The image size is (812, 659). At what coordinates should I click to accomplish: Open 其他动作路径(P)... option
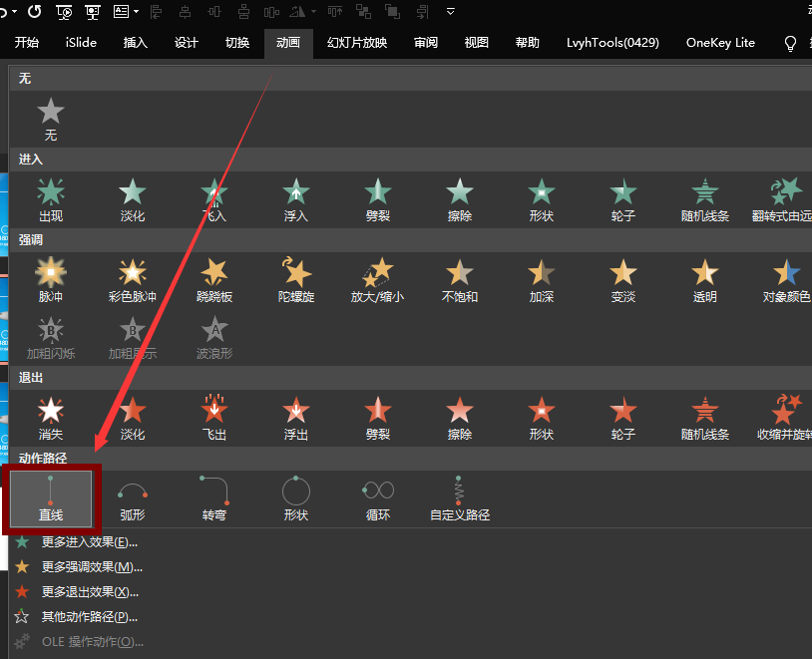(x=89, y=617)
